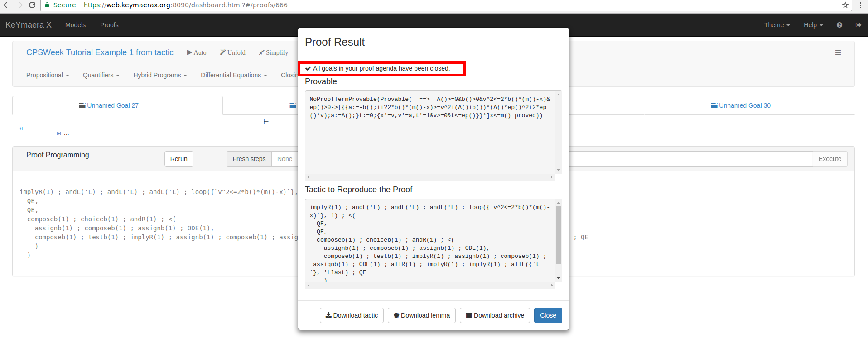Expand the top-level sequent plus icon
The height and width of the screenshot is (338, 868).
point(20,129)
